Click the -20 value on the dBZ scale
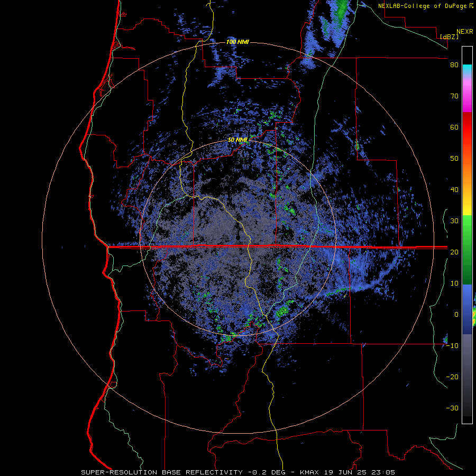This screenshot has height=476, width=476. 452,377
